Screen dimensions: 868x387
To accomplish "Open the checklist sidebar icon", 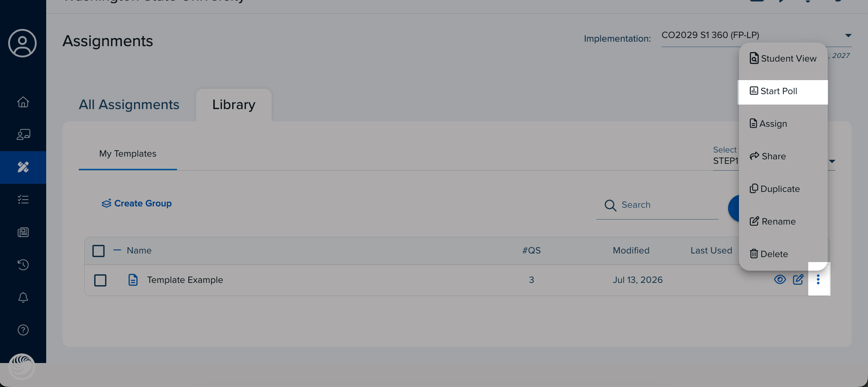I will click(23, 200).
